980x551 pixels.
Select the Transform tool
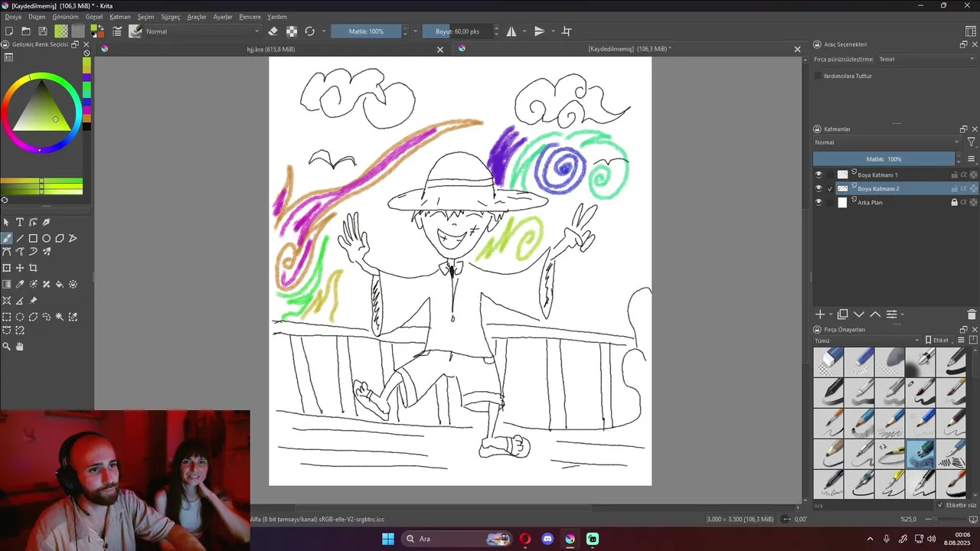[x=7, y=268]
